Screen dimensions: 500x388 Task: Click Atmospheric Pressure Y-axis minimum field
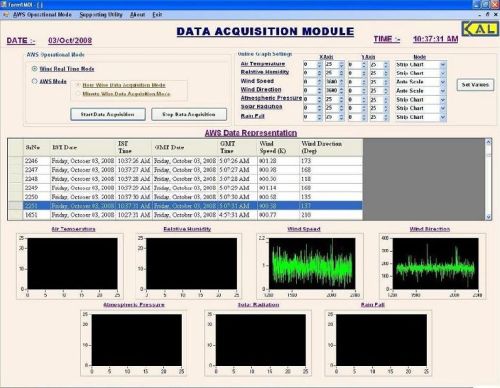[355, 100]
